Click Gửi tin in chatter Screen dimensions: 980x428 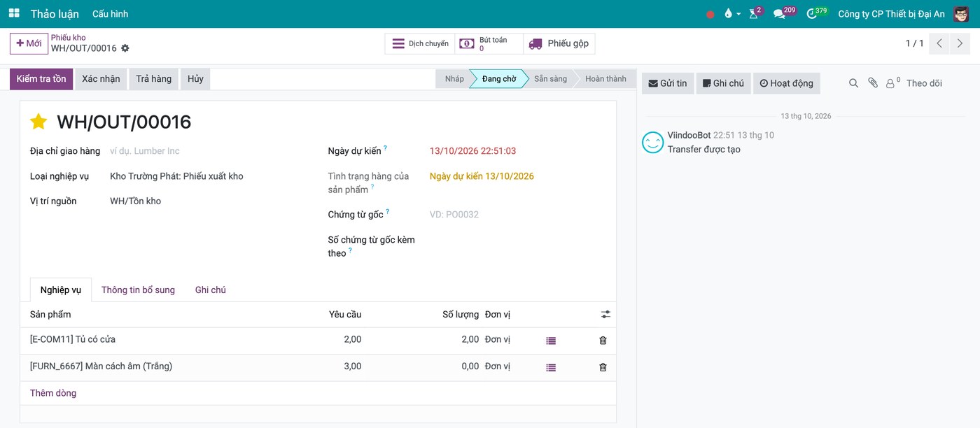(668, 83)
